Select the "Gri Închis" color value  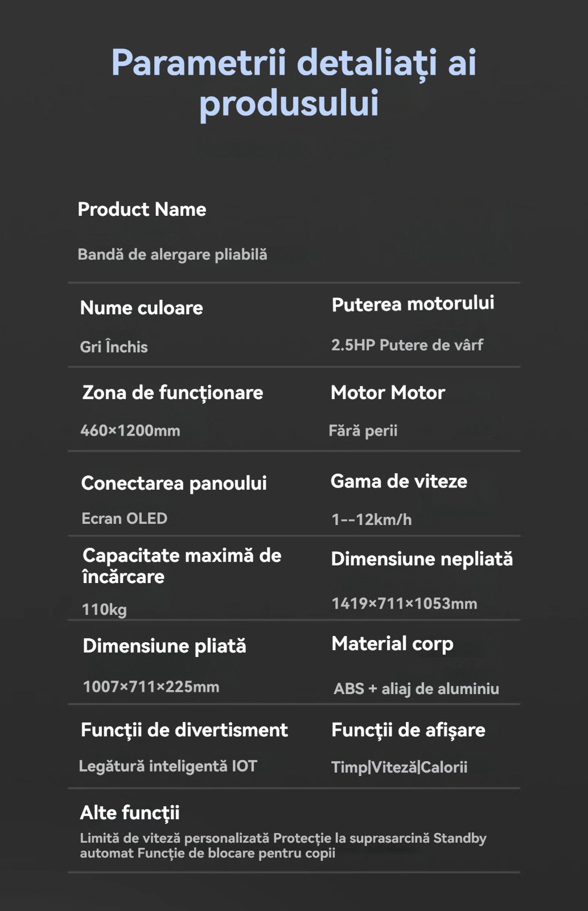click(114, 347)
